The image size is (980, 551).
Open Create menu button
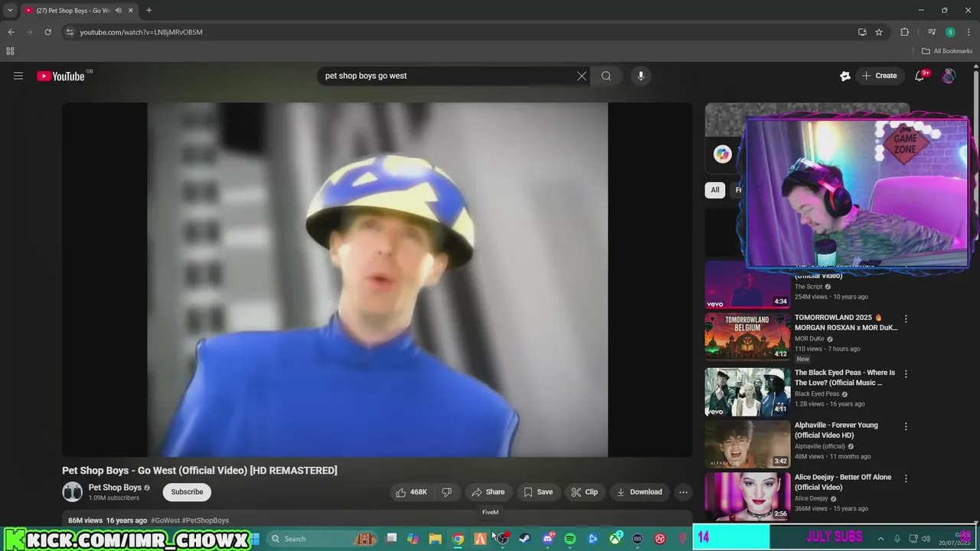click(x=879, y=76)
